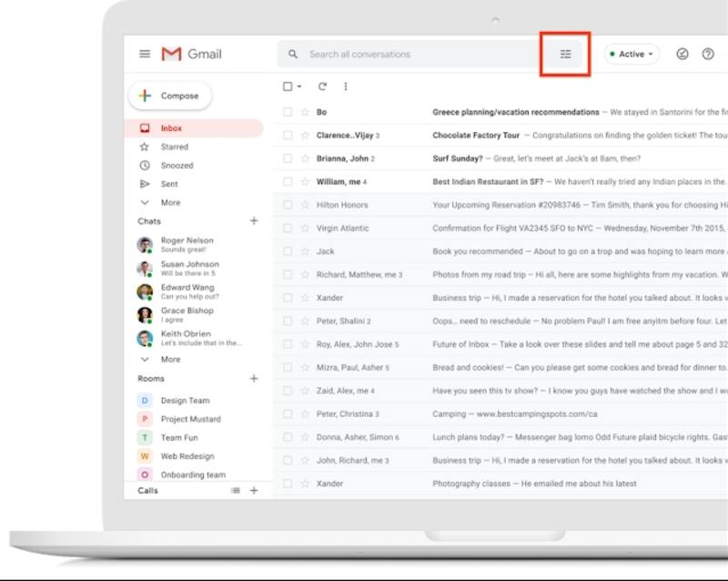Click the Compose button
Image resolution: width=728 pixels, height=581 pixels.
(170, 96)
